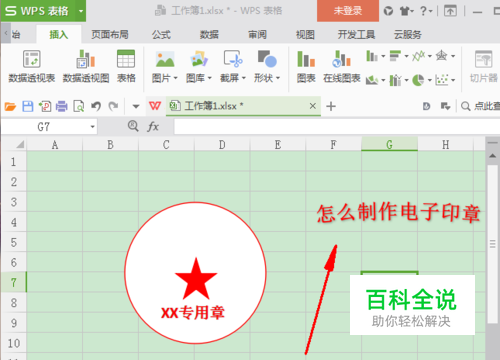
Task: Switch to the 审阅 ribbon tab
Action: click(x=257, y=34)
